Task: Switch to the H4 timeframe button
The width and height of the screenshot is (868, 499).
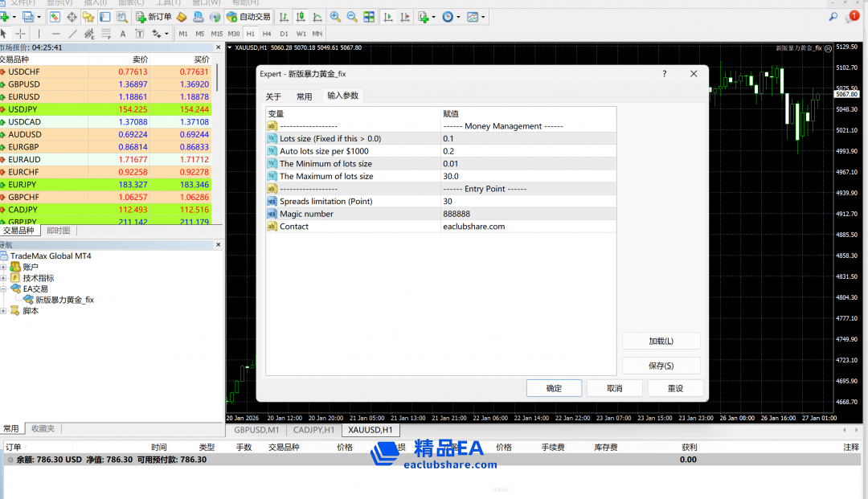Action: tap(267, 34)
